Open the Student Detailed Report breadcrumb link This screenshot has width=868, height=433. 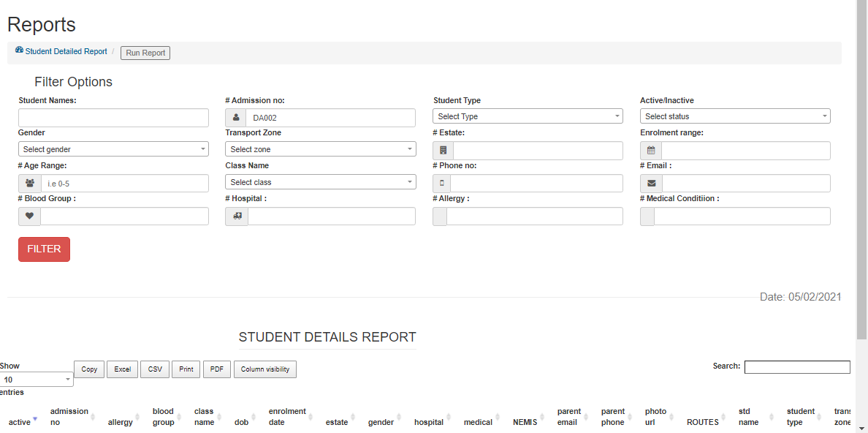[x=66, y=52]
